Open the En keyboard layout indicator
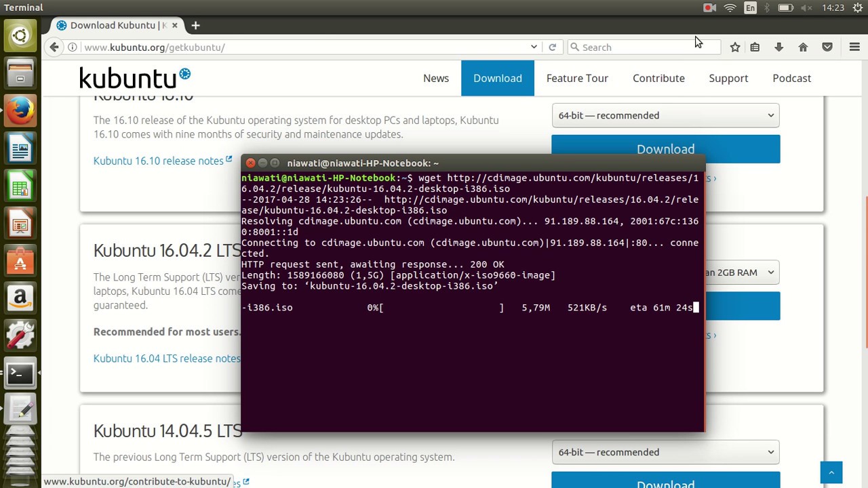 [750, 7]
